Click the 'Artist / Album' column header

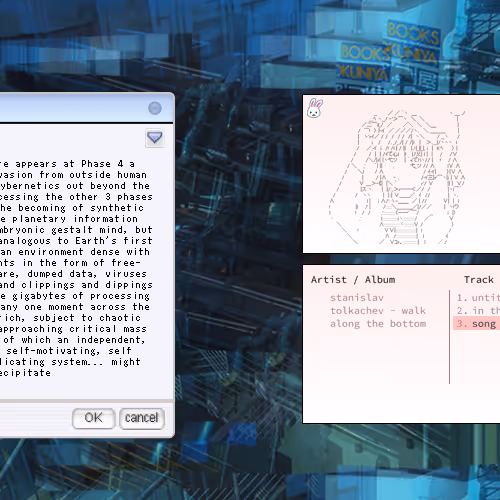pyautogui.click(x=353, y=280)
